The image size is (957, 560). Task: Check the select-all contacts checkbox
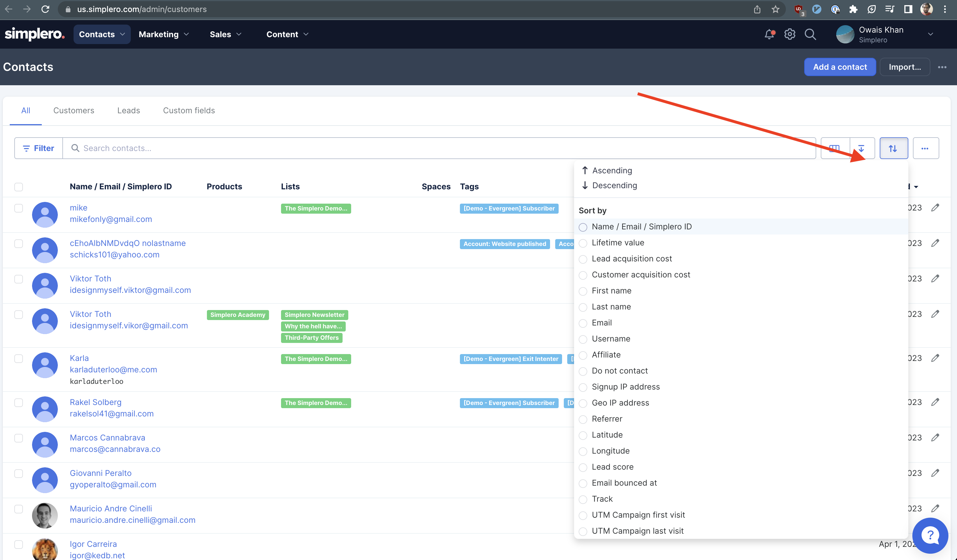19,187
